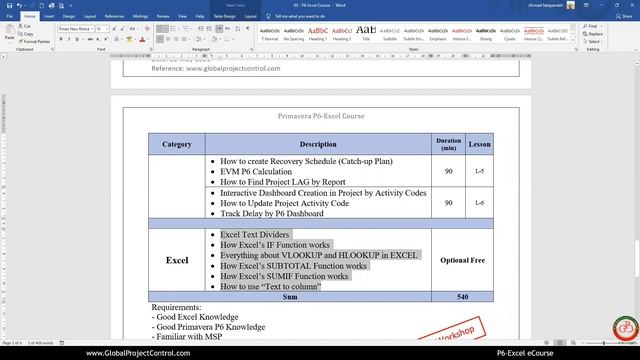Open the Change Case dropdown
The image size is (640, 360).
133,29
